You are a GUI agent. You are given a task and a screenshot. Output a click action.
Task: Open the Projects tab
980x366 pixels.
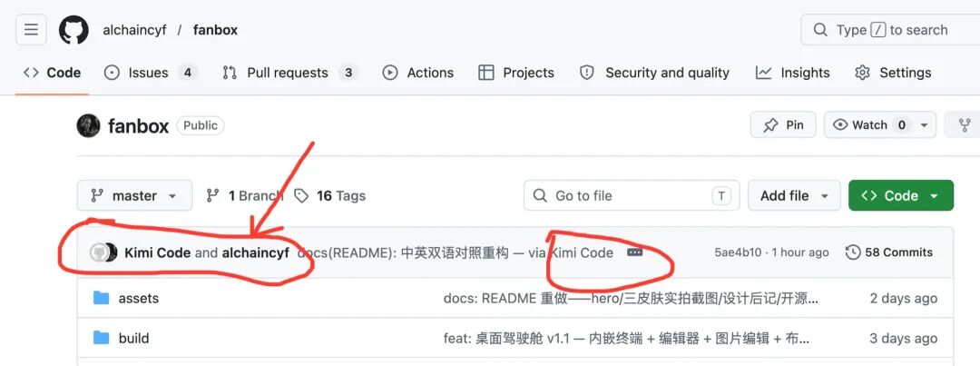[x=516, y=73]
